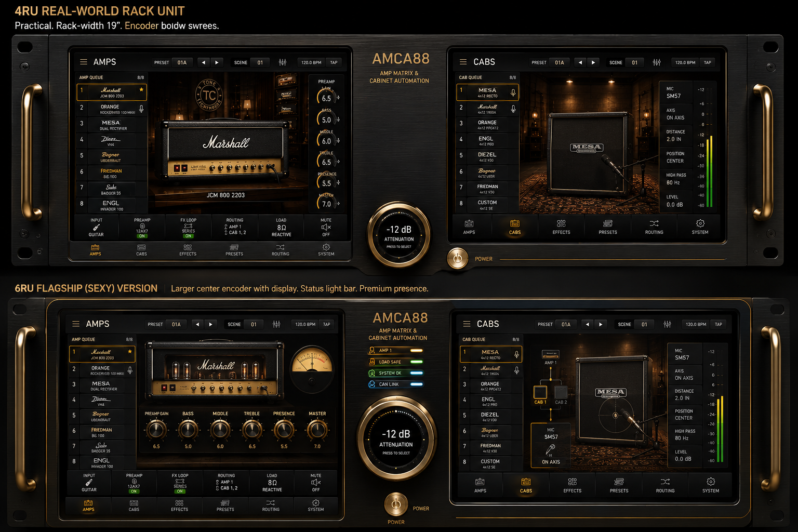
Task: Open mixer sliders icon on 4RU CABS screen
Action: (x=657, y=62)
